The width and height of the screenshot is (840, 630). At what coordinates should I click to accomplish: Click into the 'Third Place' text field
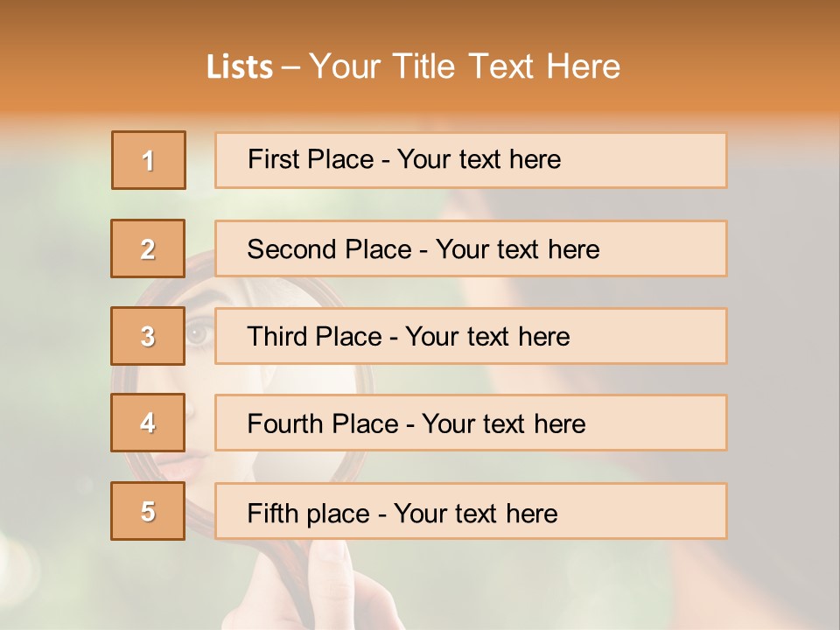(471, 336)
